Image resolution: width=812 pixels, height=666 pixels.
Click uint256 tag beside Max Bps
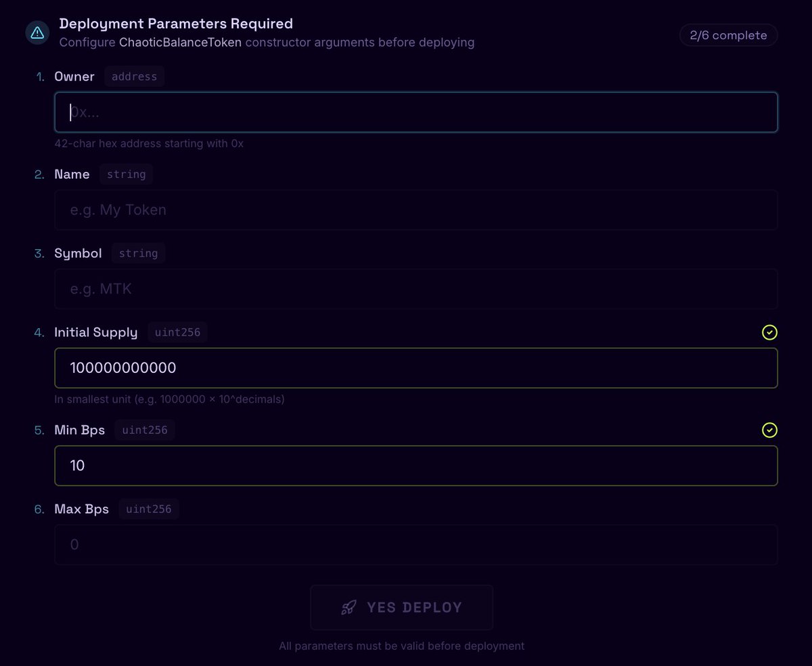[x=149, y=509]
